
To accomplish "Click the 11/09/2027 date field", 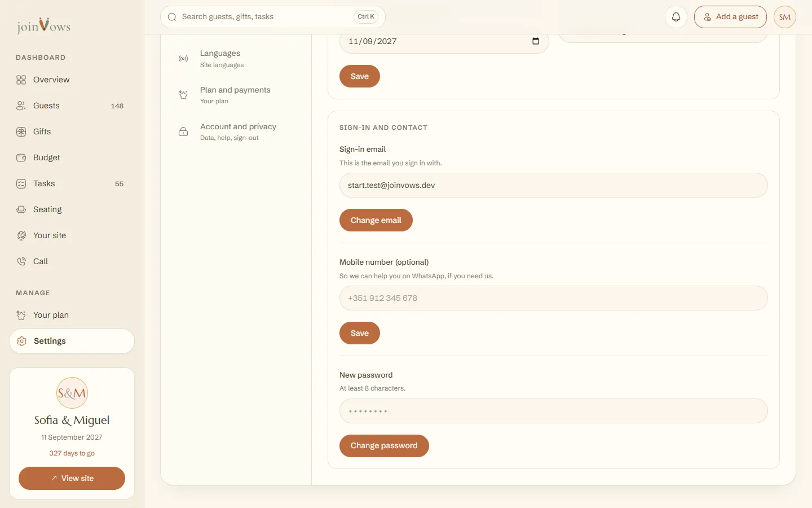I will pyautogui.click(x=444, y=42).
